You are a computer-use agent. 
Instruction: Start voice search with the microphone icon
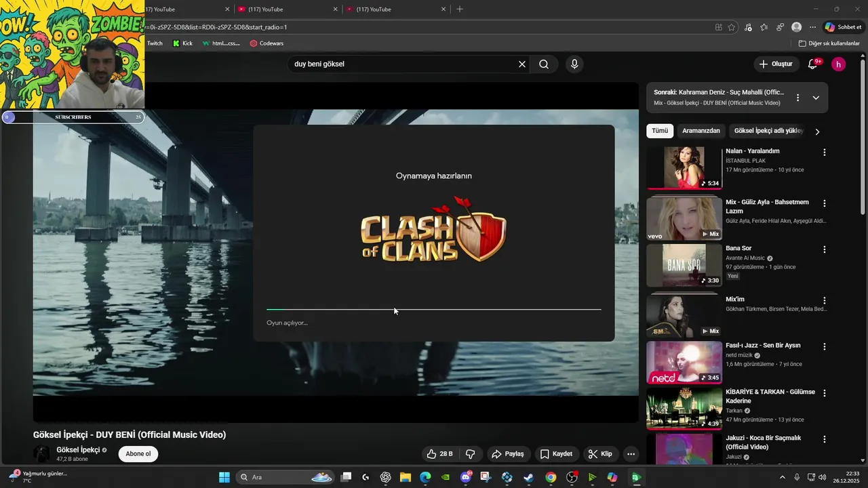click(x=574, y=64)
